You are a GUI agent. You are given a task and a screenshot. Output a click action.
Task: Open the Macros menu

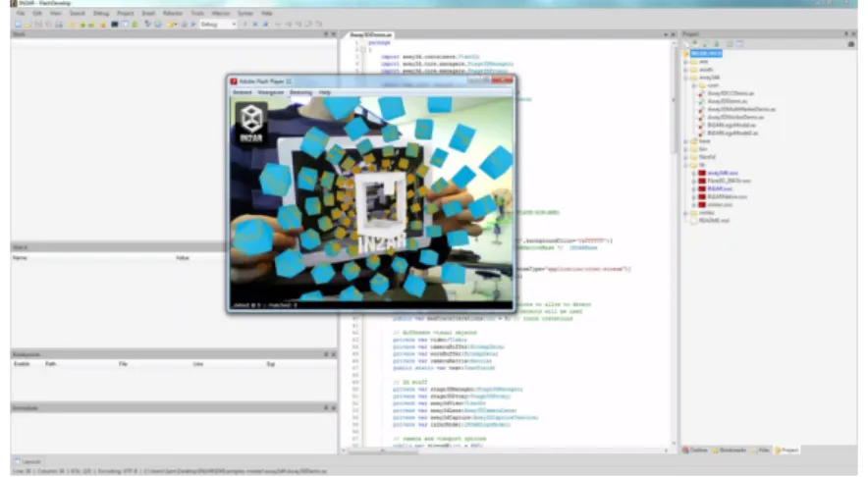220,13
